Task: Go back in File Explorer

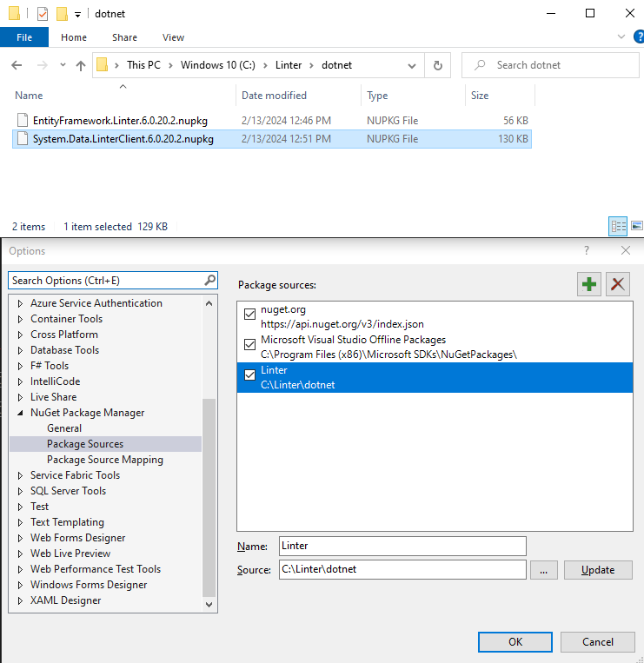Action: point(17,65)
